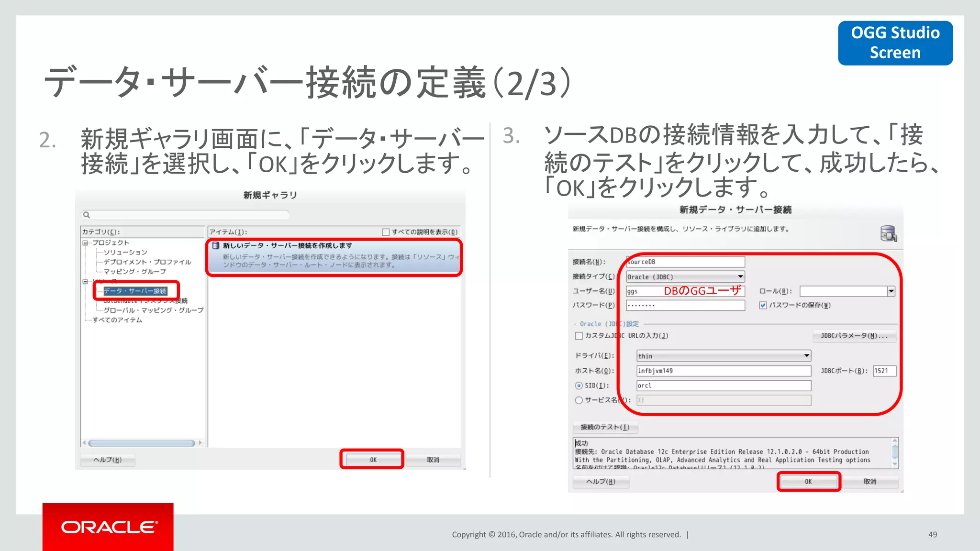Open the JDBCパラメータ button
Image resolution: width=980 pixels, height=551 pixels.
[x=854, y=336]
